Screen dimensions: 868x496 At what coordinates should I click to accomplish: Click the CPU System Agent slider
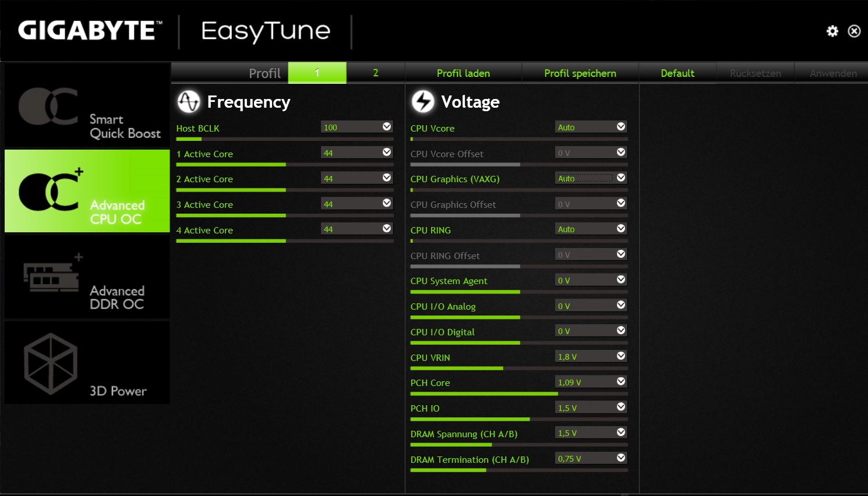coord(519,292)
